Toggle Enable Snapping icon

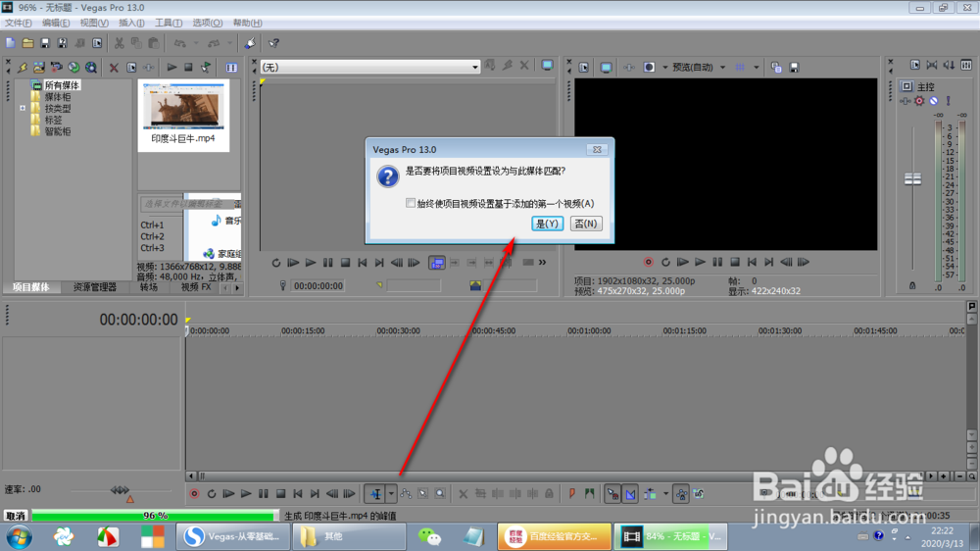(x=612, y=494)
